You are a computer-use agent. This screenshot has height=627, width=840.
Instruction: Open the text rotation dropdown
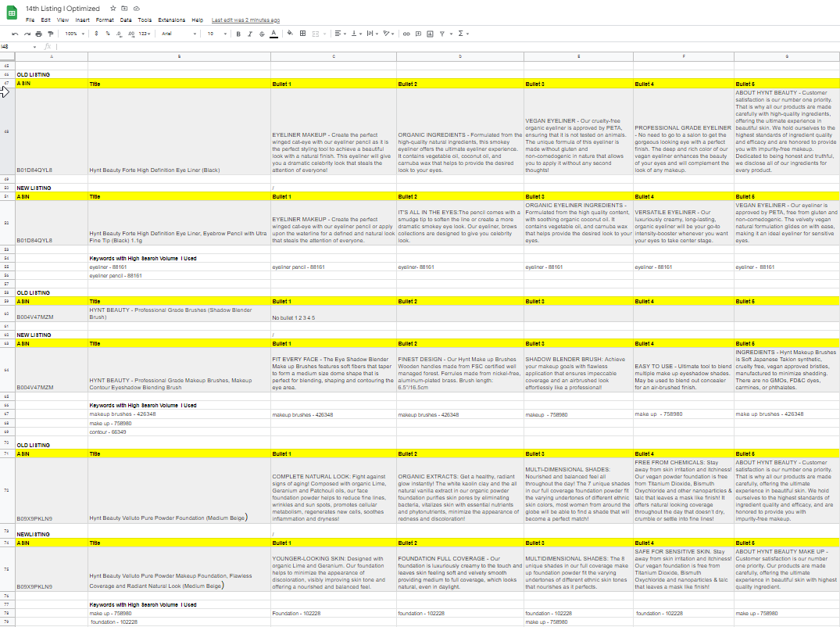coord(388,34)
